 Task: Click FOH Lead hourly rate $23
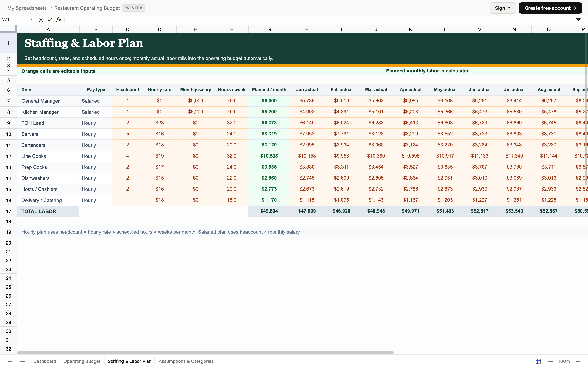[x=159, y=123]
